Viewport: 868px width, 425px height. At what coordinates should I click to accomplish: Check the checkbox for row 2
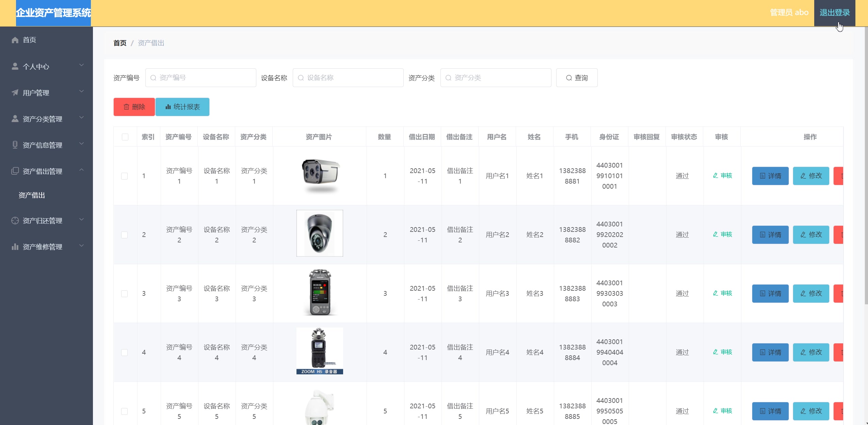click(x=125, y=235)
